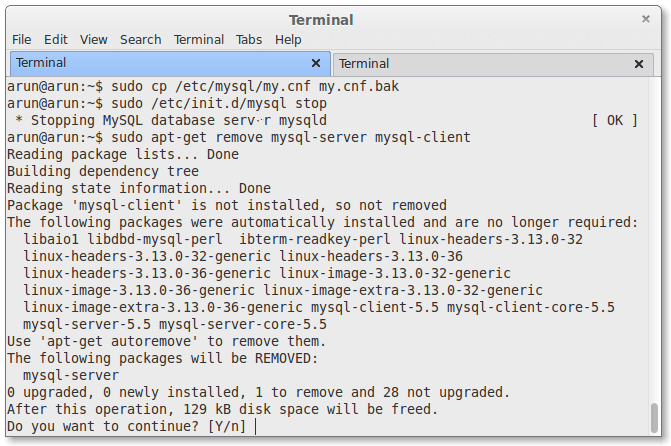Image resolution: width=671 pixels, height=446 pixels.
Task: Open the Search menu
Action: [x=140, y=40]
